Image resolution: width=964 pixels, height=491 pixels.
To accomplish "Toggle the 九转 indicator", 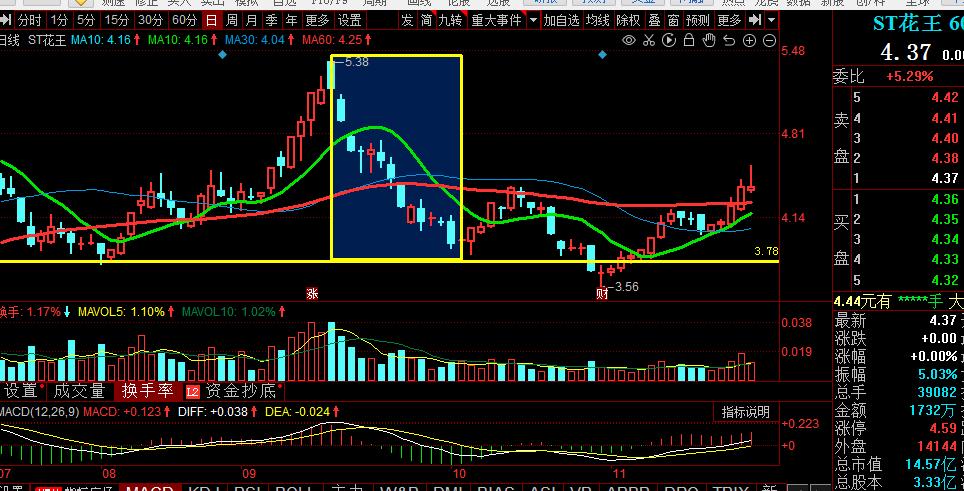I will point(450,20).
